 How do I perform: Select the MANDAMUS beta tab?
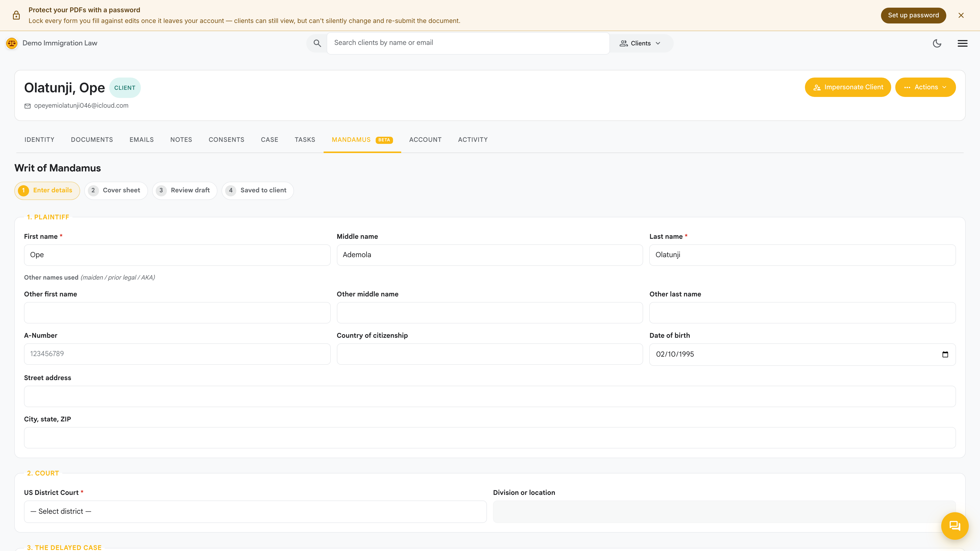tap(362, 140)
